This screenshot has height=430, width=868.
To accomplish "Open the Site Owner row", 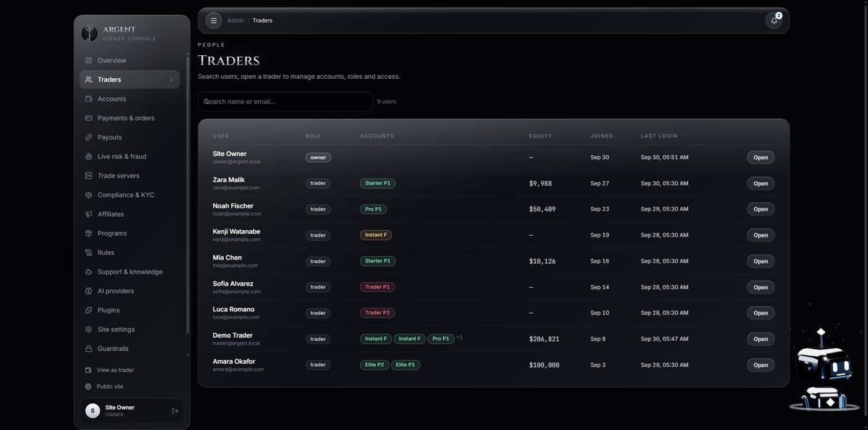I will pyautogui.click(x=761, y=158).
